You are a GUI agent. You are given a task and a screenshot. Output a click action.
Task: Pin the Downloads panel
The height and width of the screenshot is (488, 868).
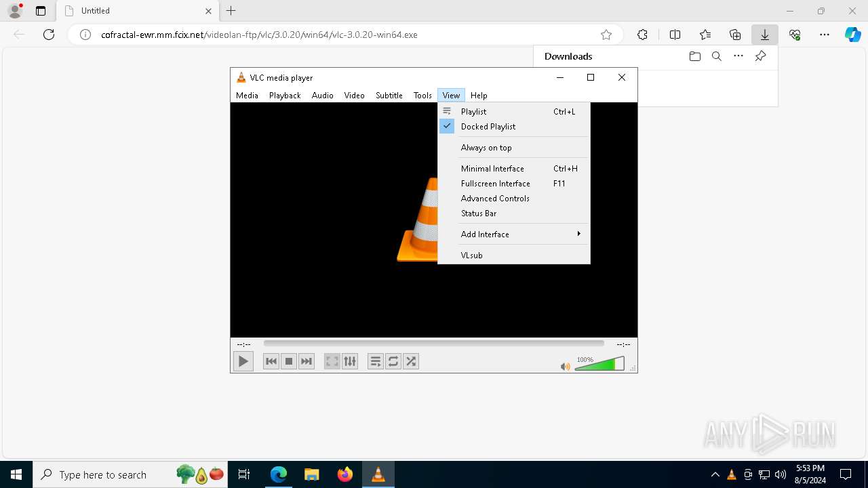[760, 56]
